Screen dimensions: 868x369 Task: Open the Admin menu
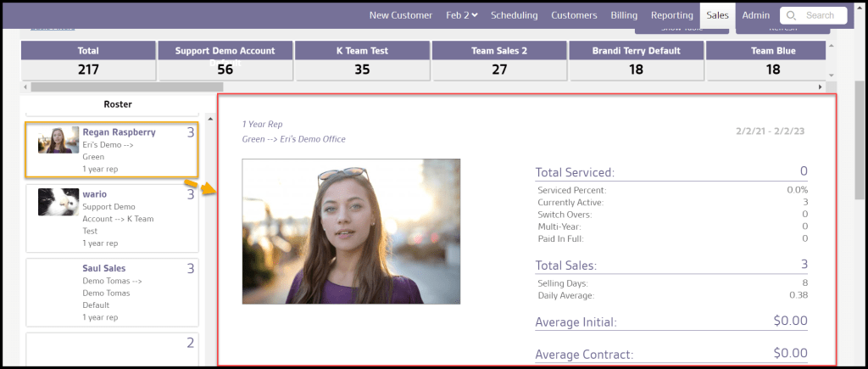[x=755, y=15]
